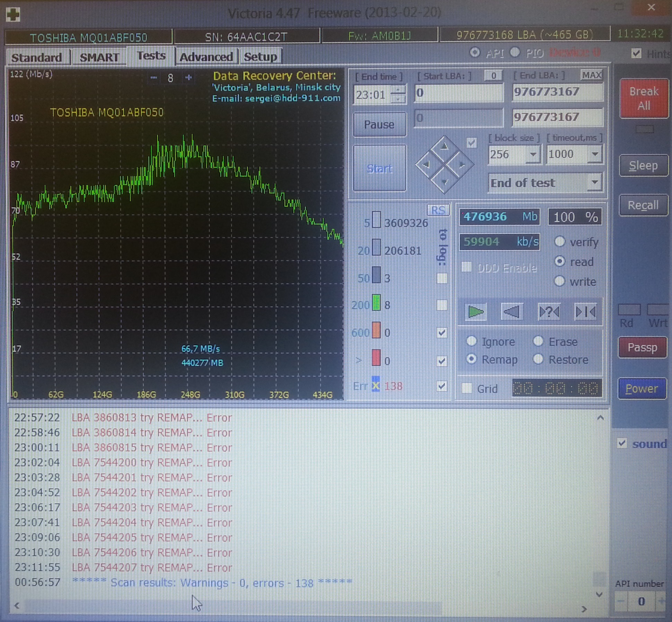Click the up arrow navigation diamond
The width and height of the screenshot is (672, 622).
coord(444,147)
